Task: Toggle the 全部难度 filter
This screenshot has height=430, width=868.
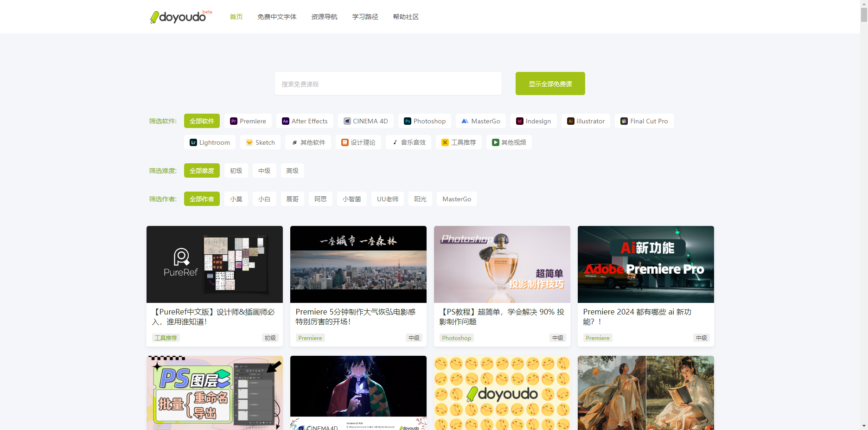Action: pos(202,171)
